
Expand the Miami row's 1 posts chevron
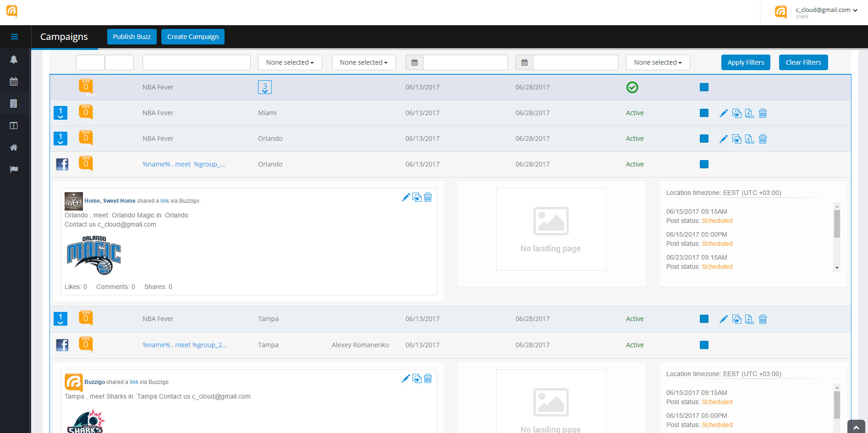[x=60, y=113]
